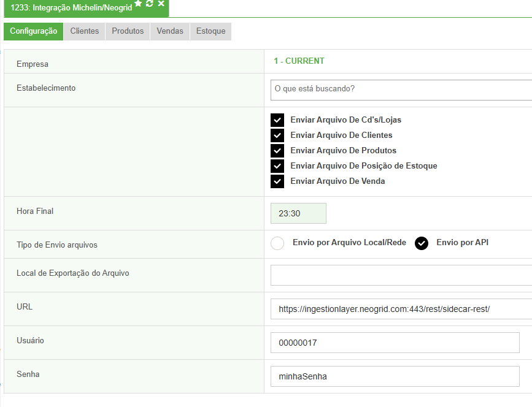
Task: Uncheck Enviar Arquivo De Produtos
Action: click(277, 150)
